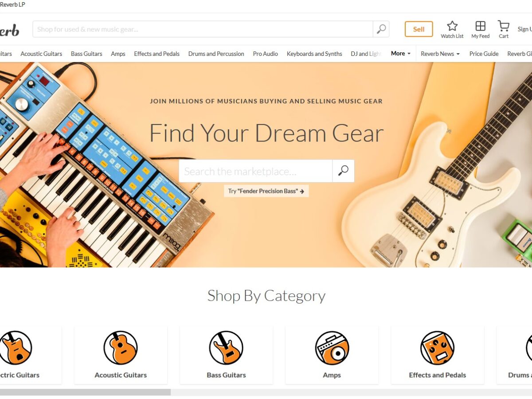
Task: Select the Bass Guitars category icon
Action: coord(226,348)
